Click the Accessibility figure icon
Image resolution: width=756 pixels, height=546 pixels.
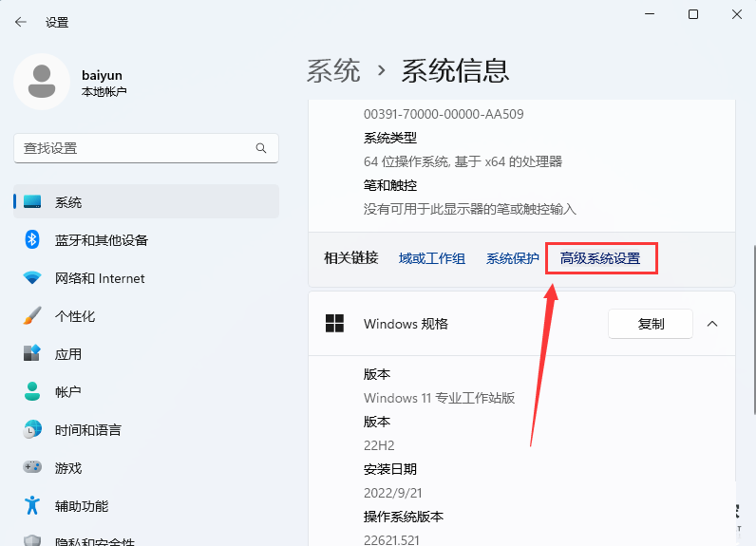tap(32, 505)
